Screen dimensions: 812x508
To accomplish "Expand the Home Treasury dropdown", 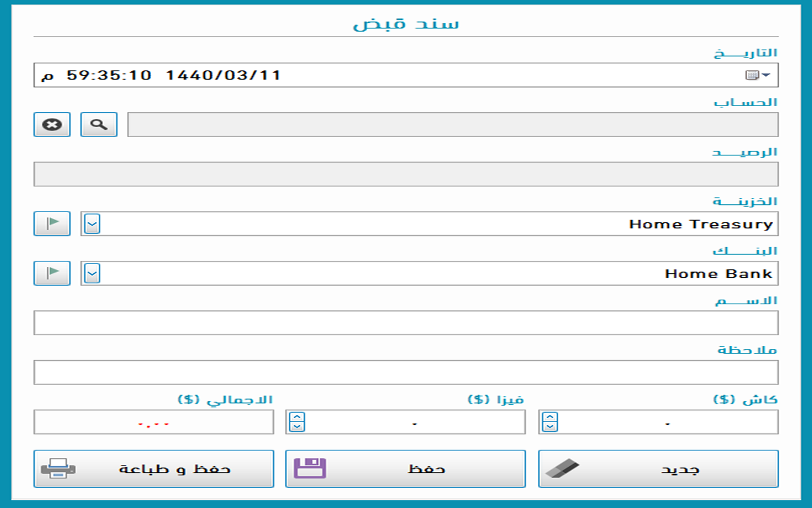I will pyautogui.click(x=92, y=224).
